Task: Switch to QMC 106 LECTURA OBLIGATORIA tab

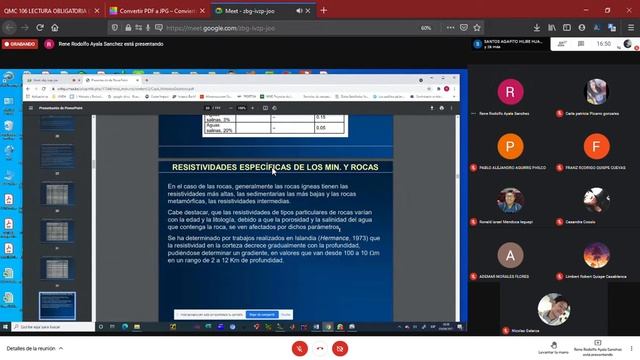Action: point(46,11)
